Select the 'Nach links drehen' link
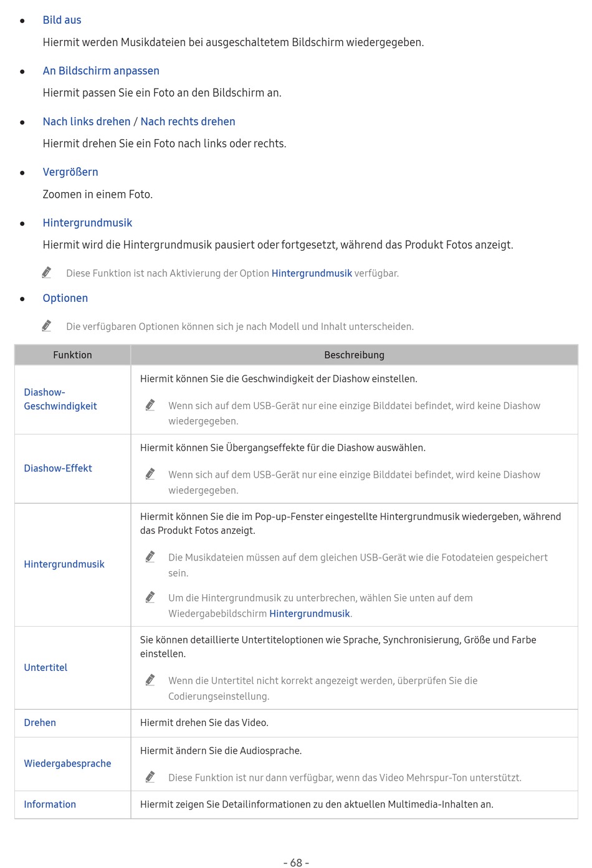The image size is (592, 868). (x=87, y=122)
